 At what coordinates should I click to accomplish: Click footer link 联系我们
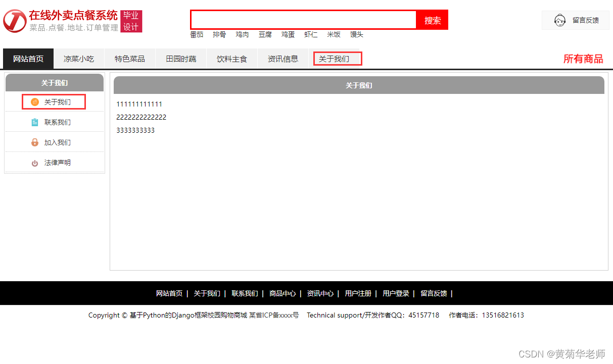[245, 293]
